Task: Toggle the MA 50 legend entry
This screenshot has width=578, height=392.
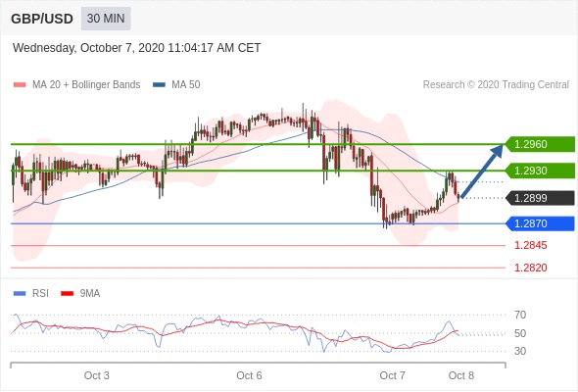Action: tap(176, 85)
